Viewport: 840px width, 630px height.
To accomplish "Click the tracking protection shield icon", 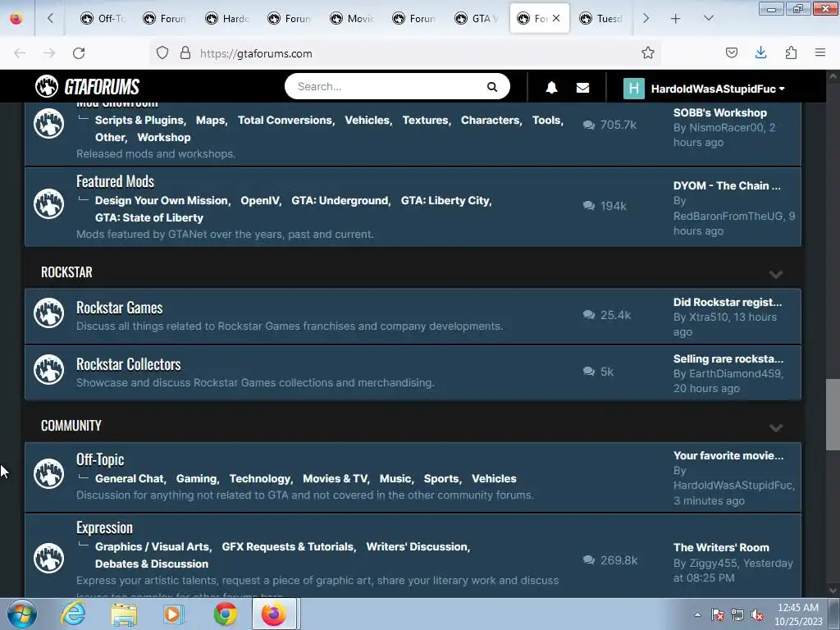I will (162, 52).
